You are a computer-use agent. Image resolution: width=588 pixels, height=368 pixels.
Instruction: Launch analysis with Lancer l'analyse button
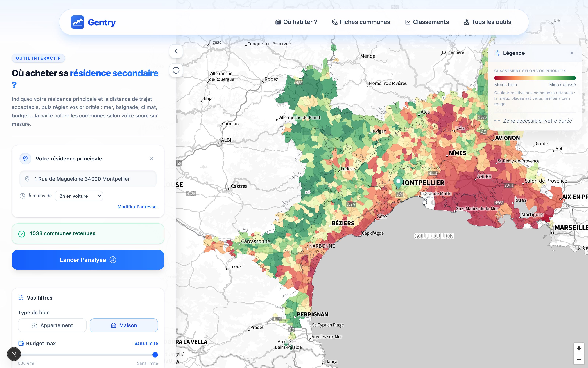[x=88, y=260]
